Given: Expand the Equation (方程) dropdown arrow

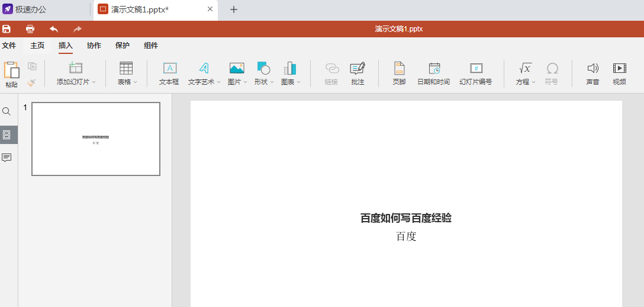Looking at the screenshot, I should (533, 82).
